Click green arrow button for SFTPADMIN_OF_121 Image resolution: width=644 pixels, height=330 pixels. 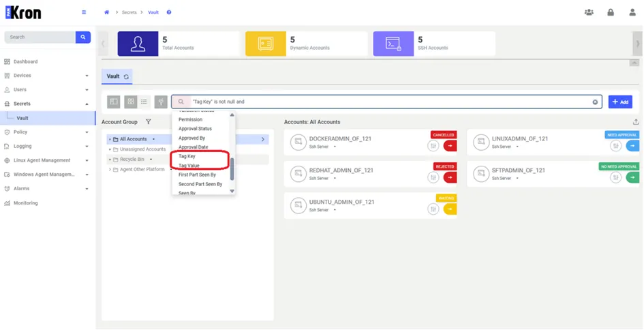[632, 177]
